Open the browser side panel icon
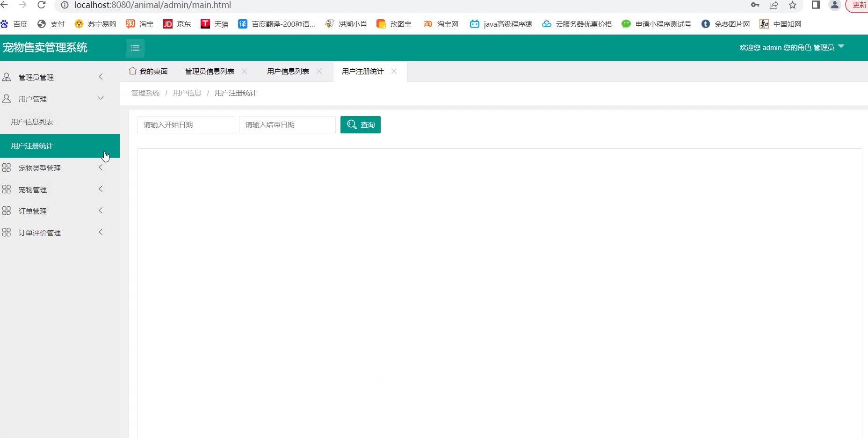The image size is (868, 438). pyautogui.click(x=816, y=5)
